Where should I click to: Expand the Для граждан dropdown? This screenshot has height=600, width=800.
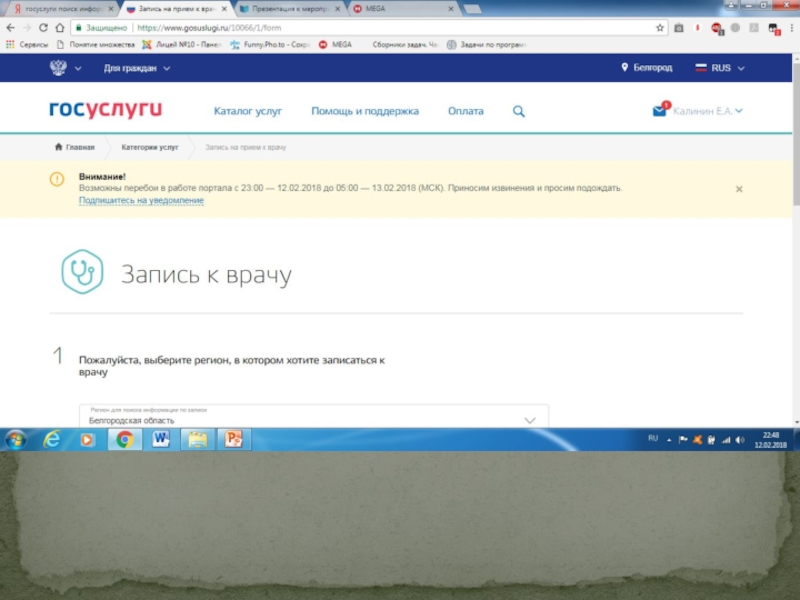click(137, 68)
